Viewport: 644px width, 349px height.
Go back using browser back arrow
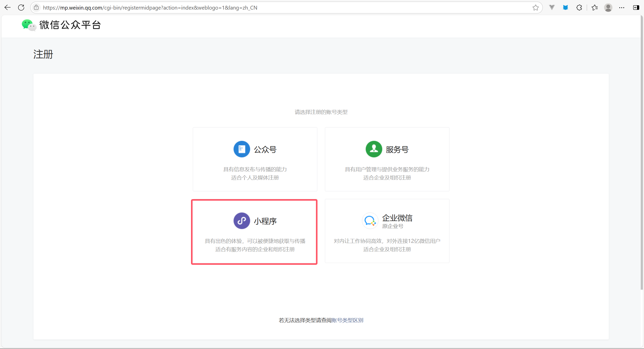[x=8, y=8]
